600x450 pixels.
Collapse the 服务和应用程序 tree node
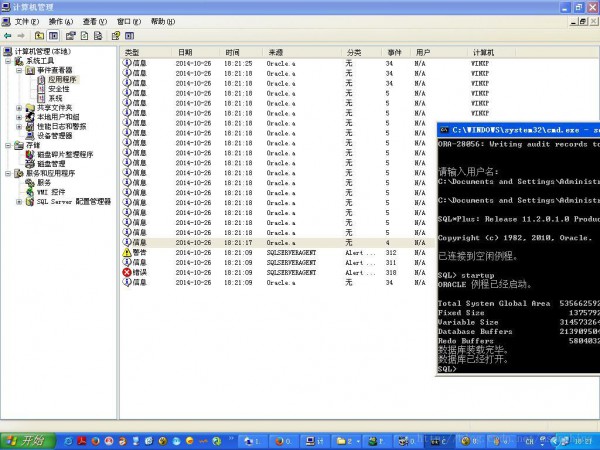[x=8, y=173]
